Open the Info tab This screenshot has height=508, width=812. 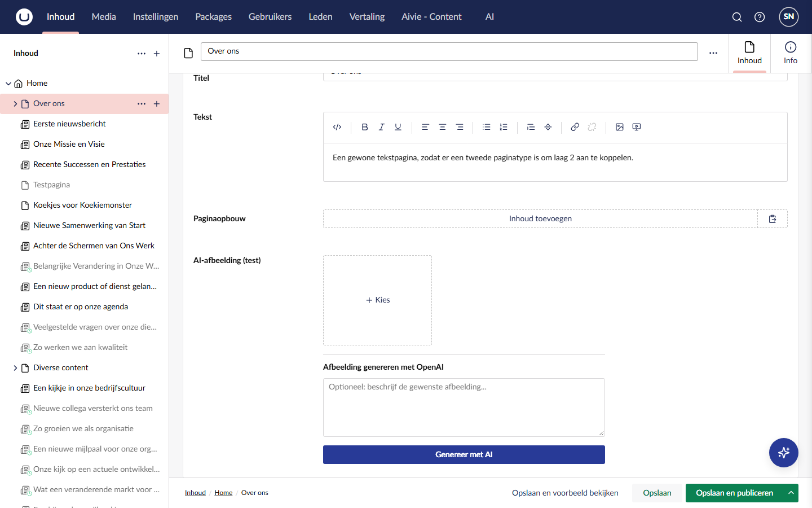click(x=791, y=53)
